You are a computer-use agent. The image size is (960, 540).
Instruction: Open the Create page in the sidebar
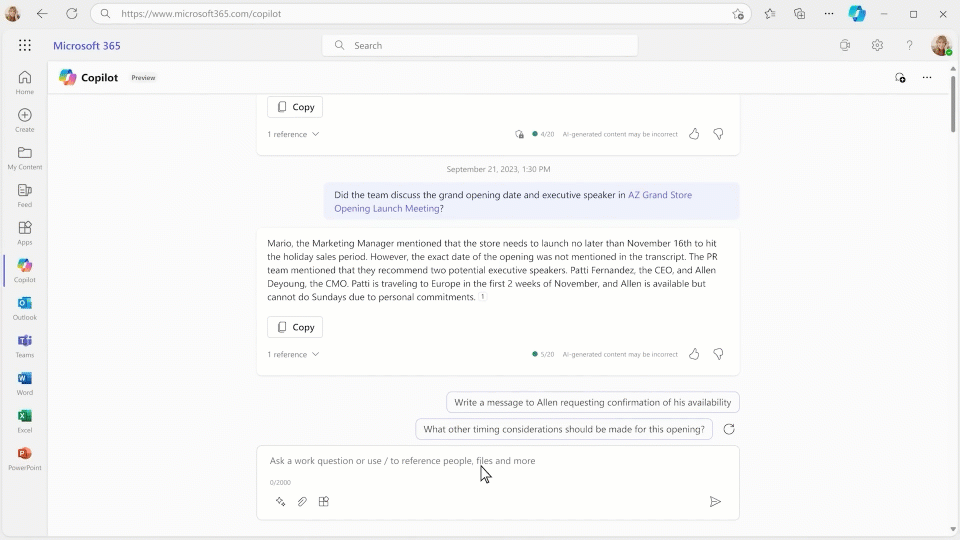coord(24,120)
